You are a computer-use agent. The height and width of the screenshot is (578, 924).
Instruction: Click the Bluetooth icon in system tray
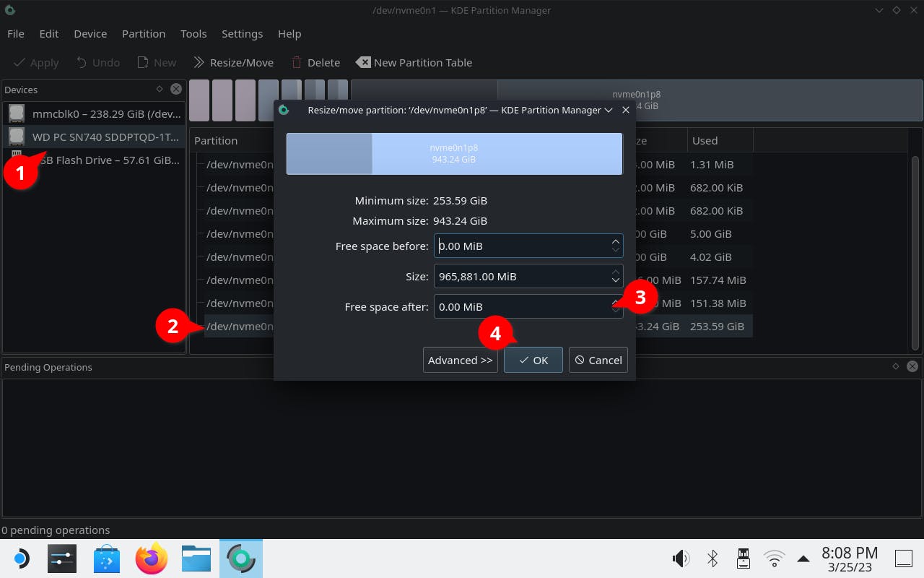pyautogui.click(x=712, y=558)
